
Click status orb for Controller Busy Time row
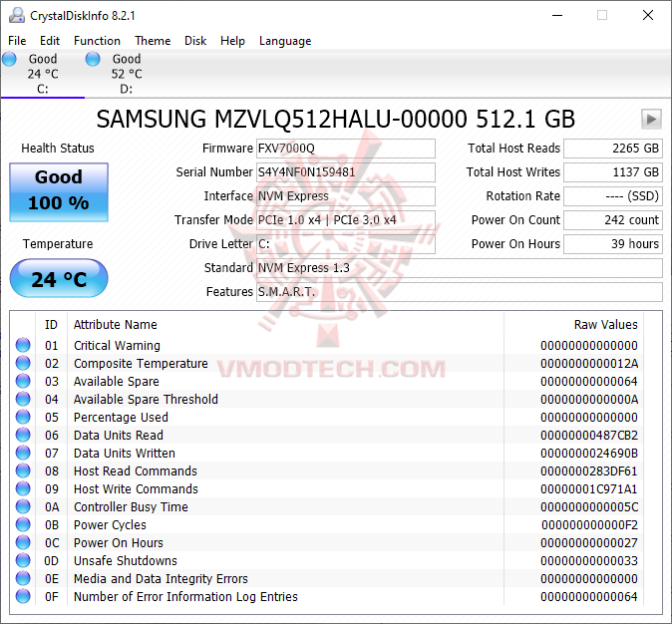(23, 507)
